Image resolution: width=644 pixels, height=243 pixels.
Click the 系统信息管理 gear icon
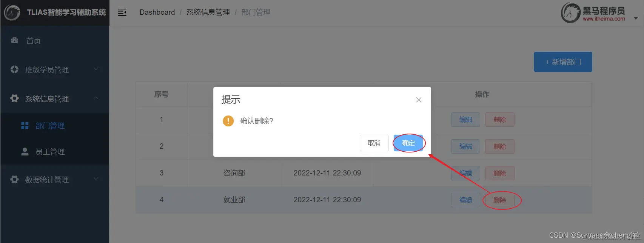click(14, 98)
